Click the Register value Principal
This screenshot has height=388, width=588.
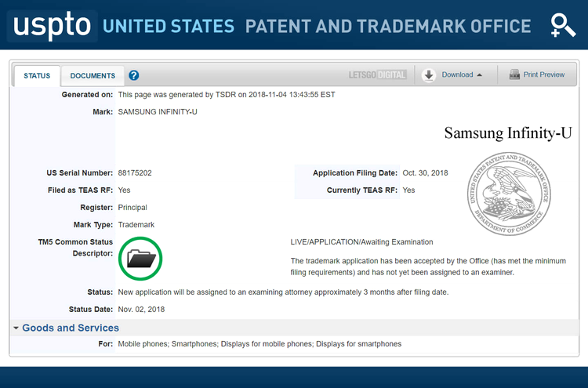132,207
